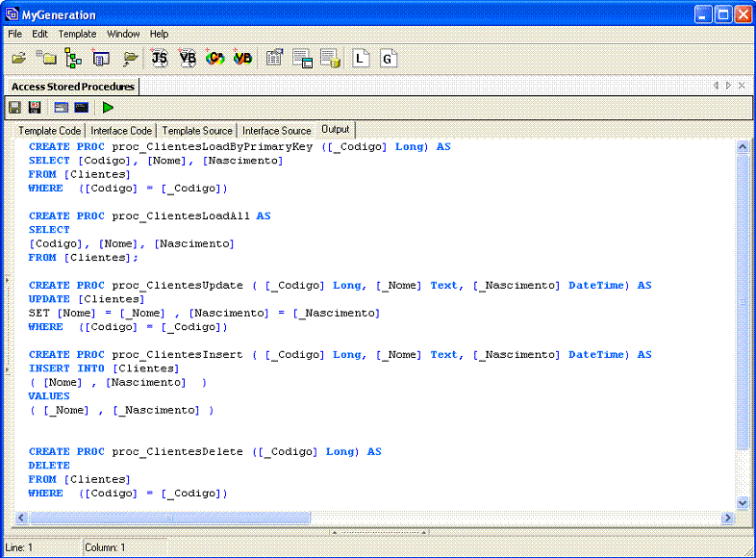Click the vertical scrollbar up arrow

click(x=743, y=146)
